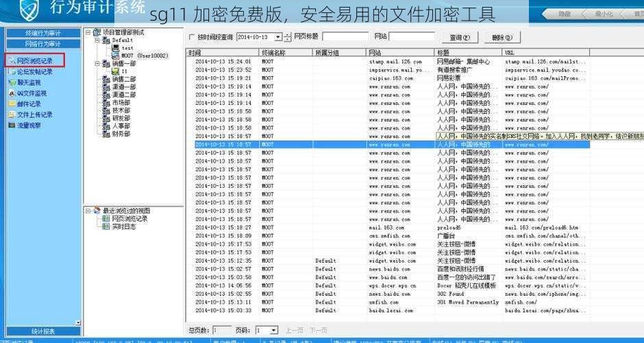Select terminal M007 (User10002)
The width and height of the screenshot is (644, 343).
pos(145,55)
